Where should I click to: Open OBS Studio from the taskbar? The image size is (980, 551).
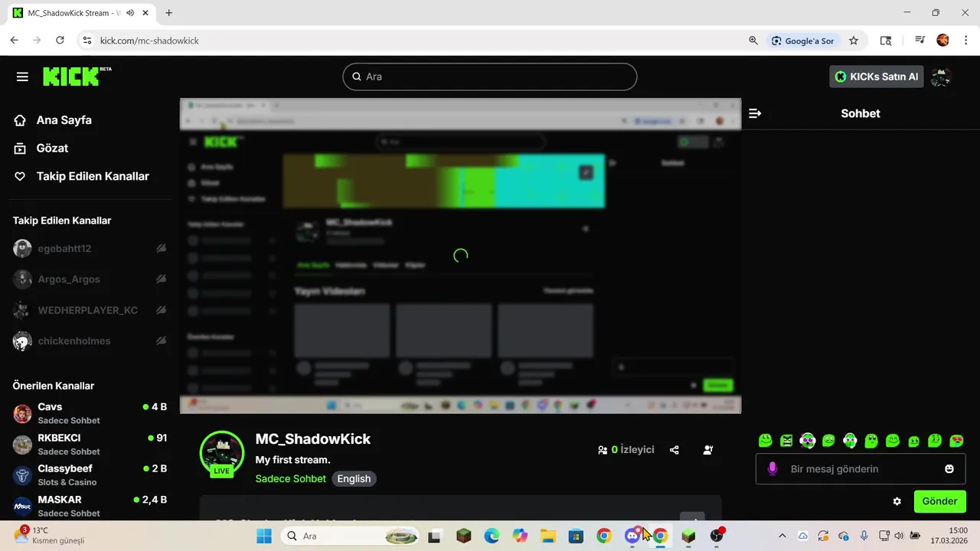717,536
